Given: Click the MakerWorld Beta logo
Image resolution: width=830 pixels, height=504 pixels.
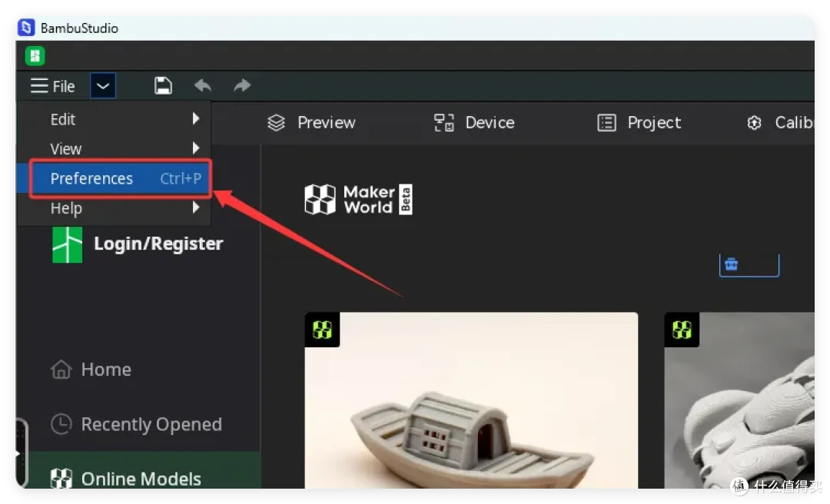Looking at the screenshot, I should click(358, 199).
